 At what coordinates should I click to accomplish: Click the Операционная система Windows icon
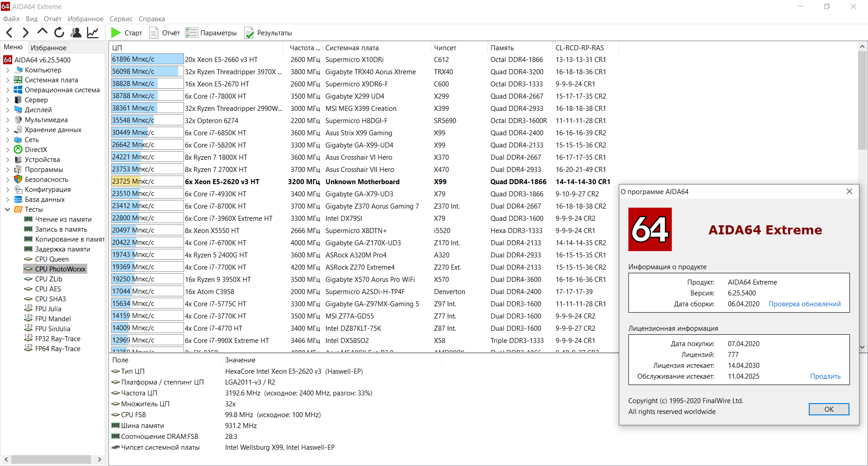19,90
